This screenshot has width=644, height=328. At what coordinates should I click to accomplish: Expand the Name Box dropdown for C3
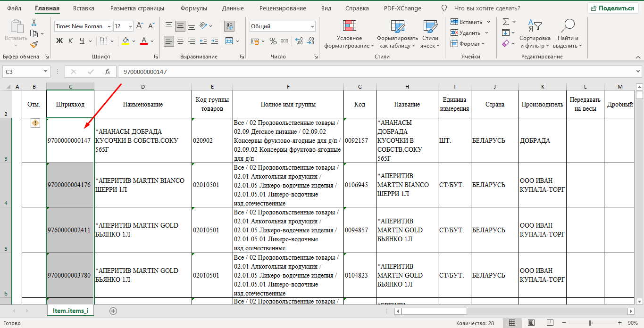pyautogui.click(x=46, y=72)
